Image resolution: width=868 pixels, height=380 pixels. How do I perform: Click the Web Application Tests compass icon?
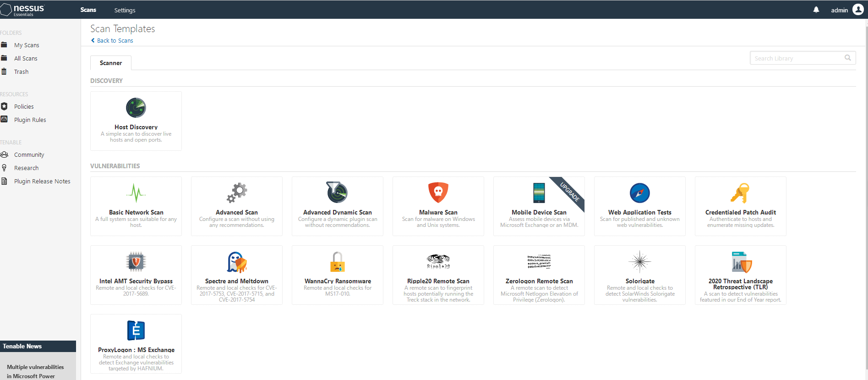640,193
